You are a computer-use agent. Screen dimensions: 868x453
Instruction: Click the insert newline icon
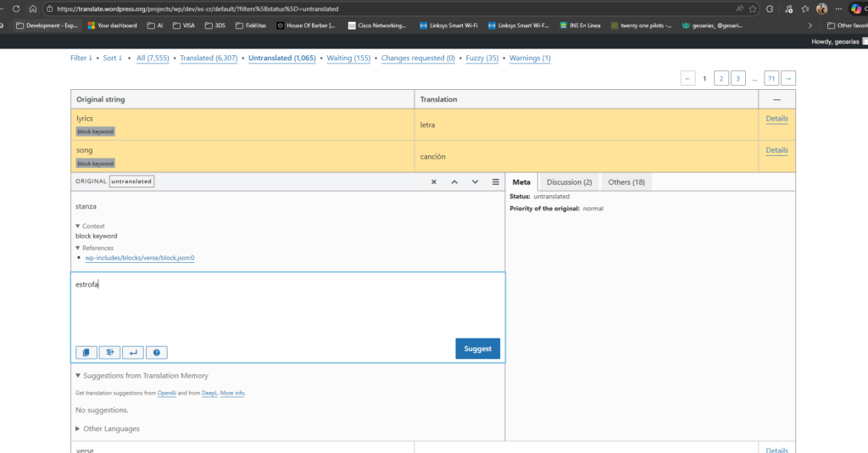[x=133, y=352]
